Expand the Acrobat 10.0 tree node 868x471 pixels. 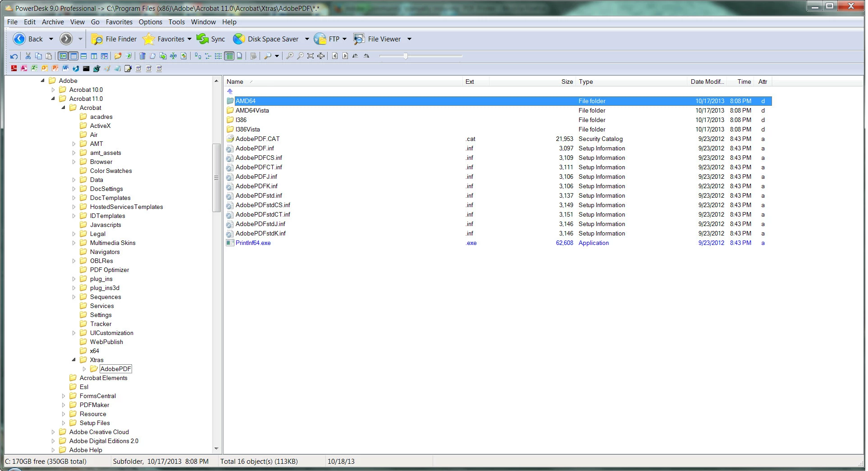[x=53, y=90]
